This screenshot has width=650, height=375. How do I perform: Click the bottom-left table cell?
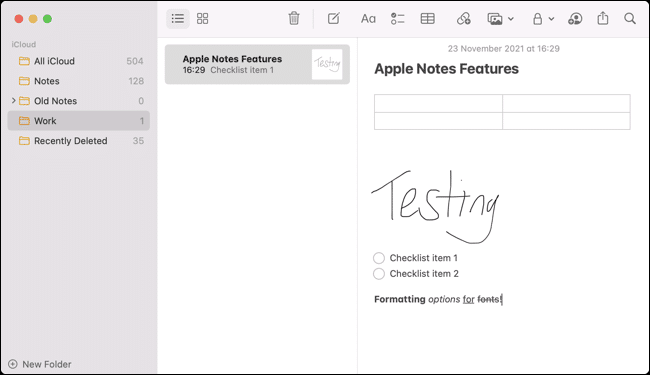click(438, 121)
